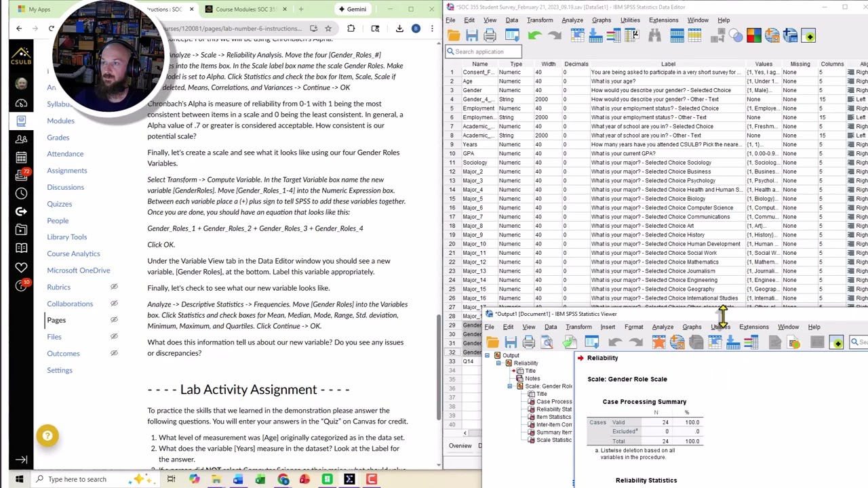
Task: Click the Find binoculars icon
Action: 654,36
